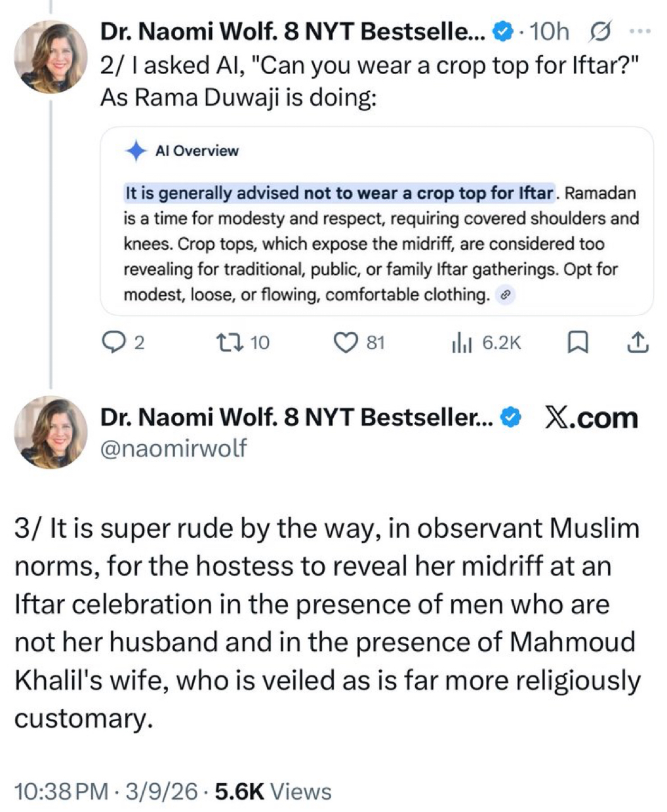Click the highlighted text in AI Overview
667x812 pixels.
pos(339,193)
